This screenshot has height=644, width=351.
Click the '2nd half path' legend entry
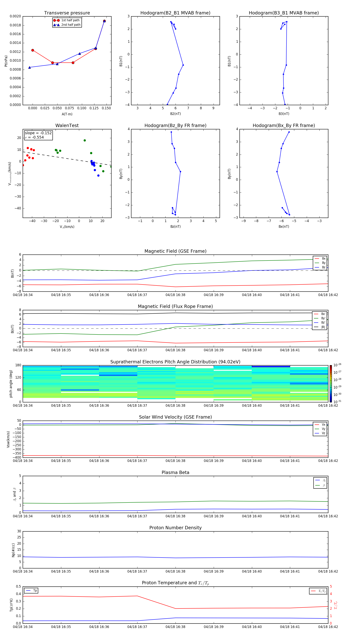point(67,25)
